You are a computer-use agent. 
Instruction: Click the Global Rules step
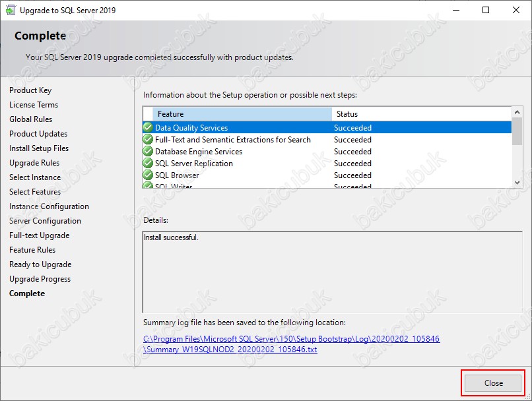pyautogui.click(x=30, y=119)
